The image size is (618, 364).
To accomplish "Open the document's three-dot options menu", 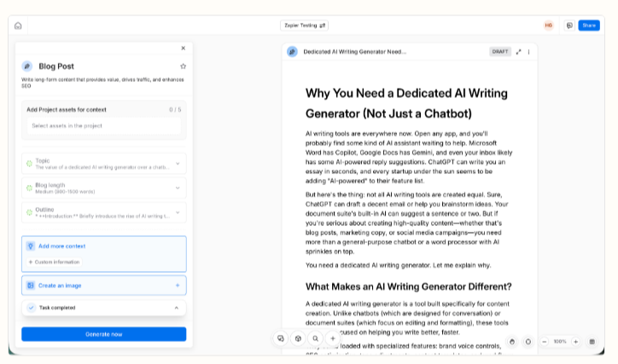I will (x=528, y=52).
